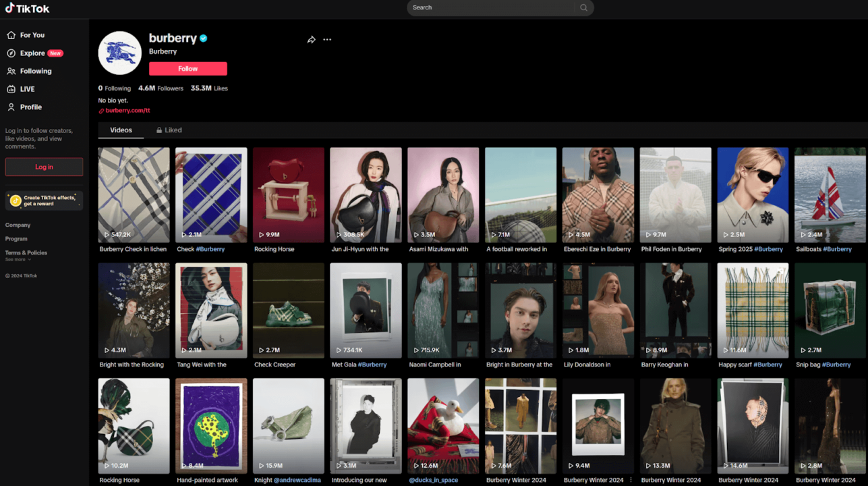Open Hand-painted artwork video

coord(211,426)
